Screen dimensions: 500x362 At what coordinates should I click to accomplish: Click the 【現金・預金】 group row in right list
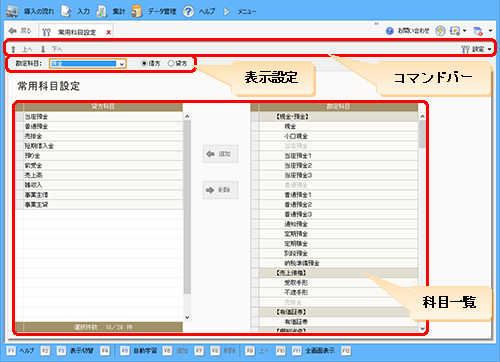point(338,117)
